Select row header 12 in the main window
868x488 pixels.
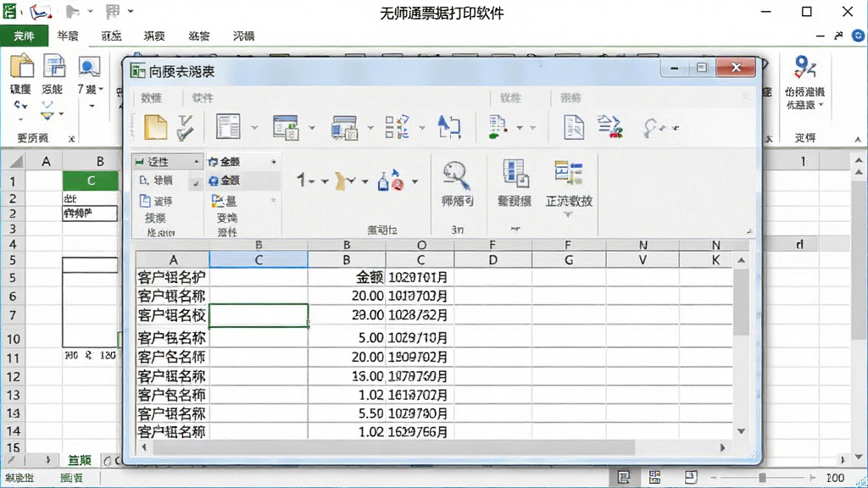(x=14, y=377)
